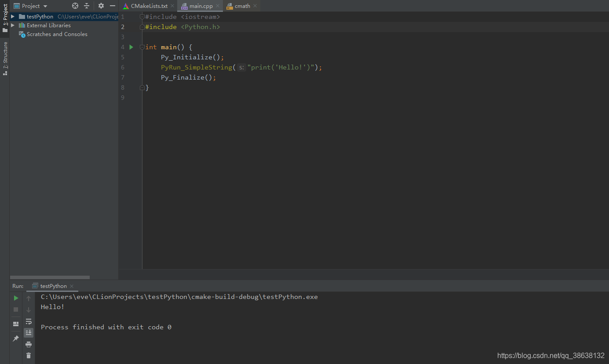This screenshot has width=609, height=364.
Task: Switch to the CMakeLists.txt tab
Action: (149, 6)
